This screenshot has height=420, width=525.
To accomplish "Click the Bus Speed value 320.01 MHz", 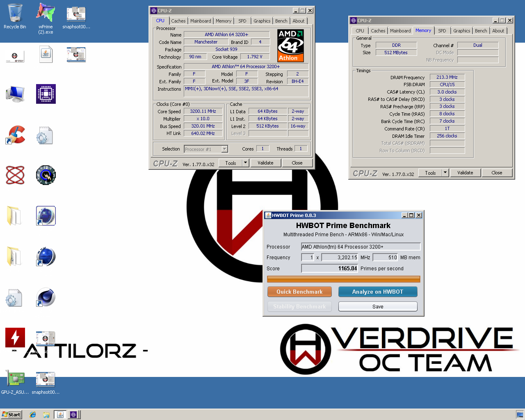I will (x=203, y=126).
